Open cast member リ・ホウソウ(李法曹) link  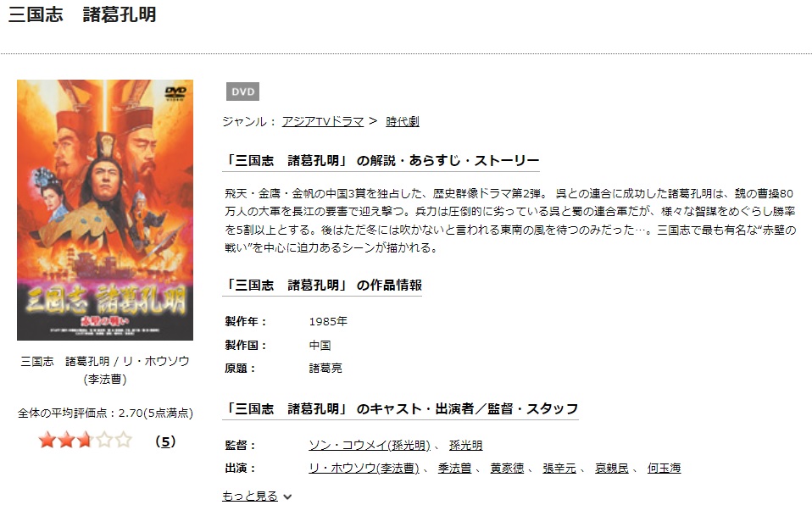[364, 468]
